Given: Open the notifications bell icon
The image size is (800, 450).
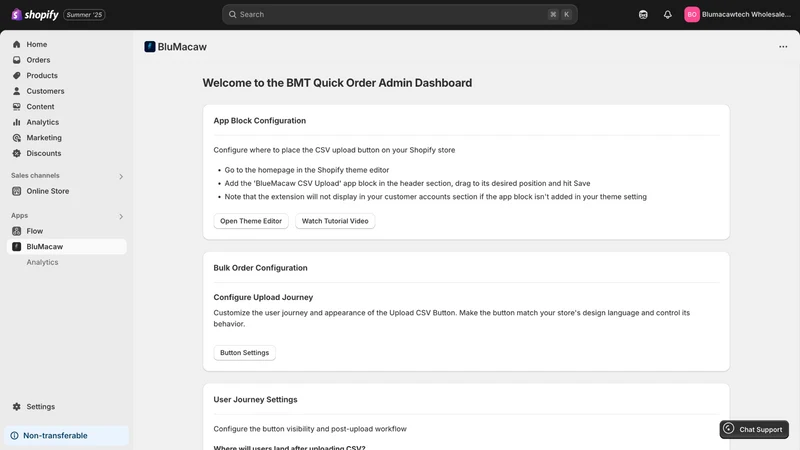Looking at the screenshot, I should [667, 14].
